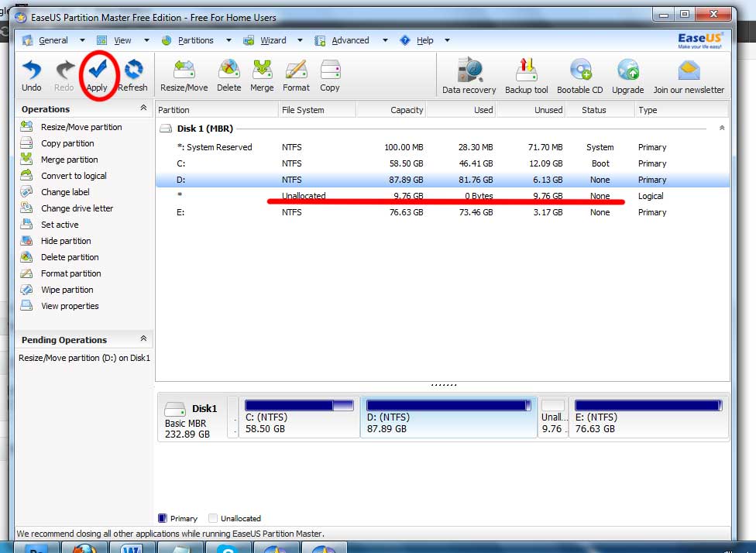756x553 pixels.
Task: Expand dropdown arrow next to Partitions
Action: (229, 40)
